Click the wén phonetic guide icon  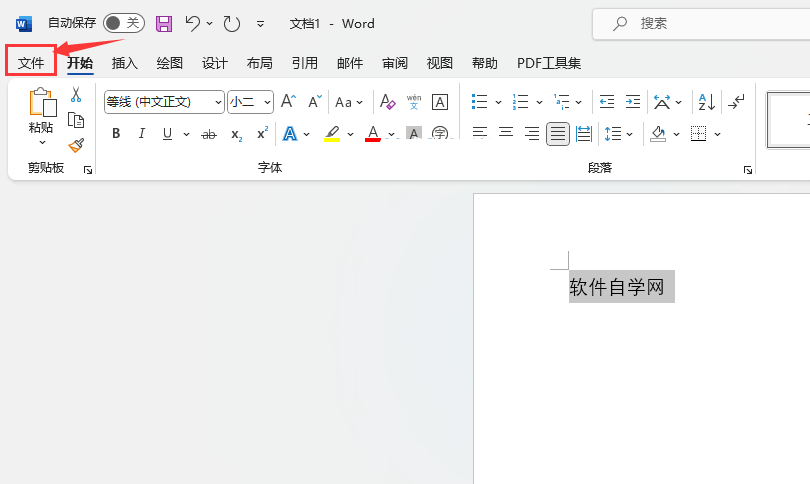414,102
